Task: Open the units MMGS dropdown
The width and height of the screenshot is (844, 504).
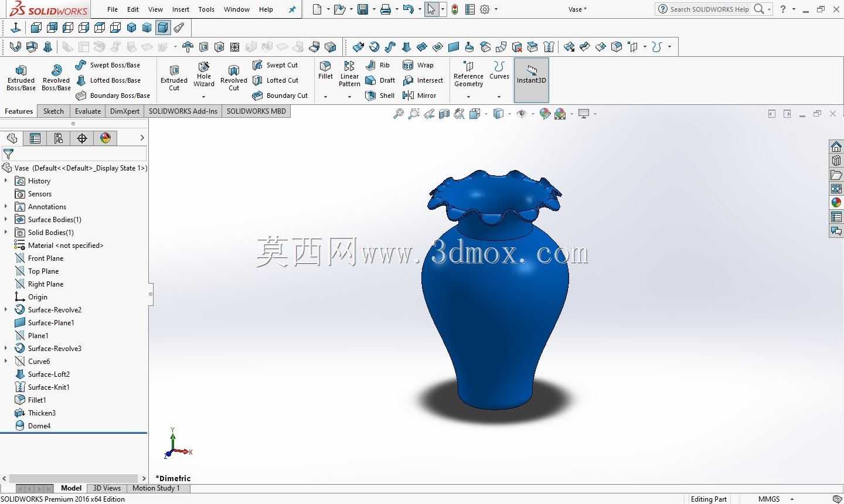Action: (x=792, y=499)
